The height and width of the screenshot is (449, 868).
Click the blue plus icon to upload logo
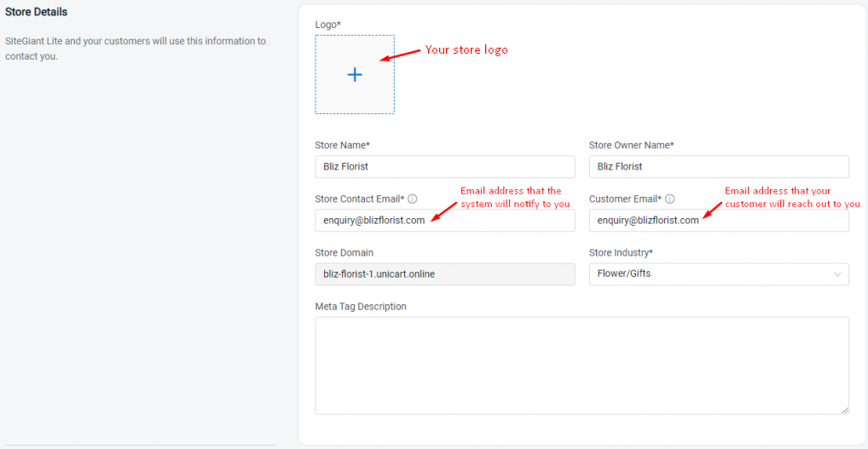point(355,75)
